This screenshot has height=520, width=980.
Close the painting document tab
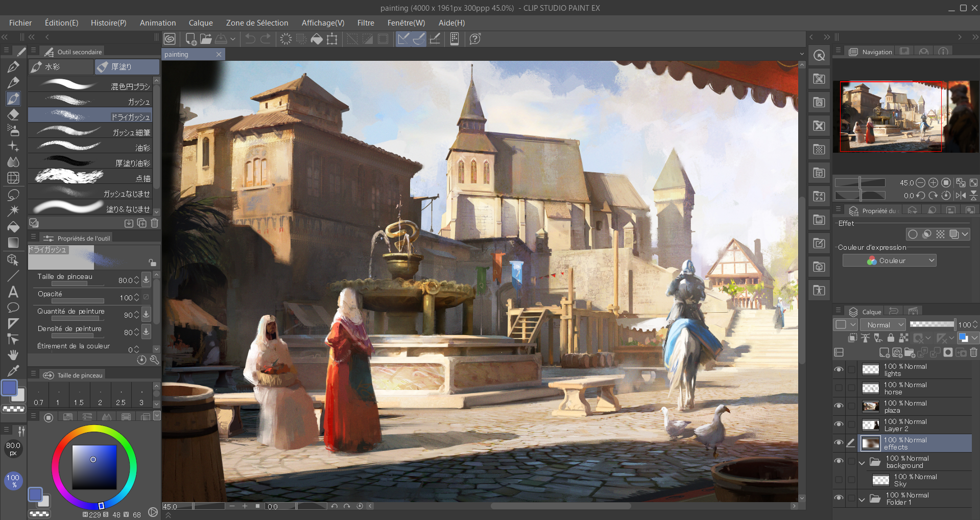point(219,54)
